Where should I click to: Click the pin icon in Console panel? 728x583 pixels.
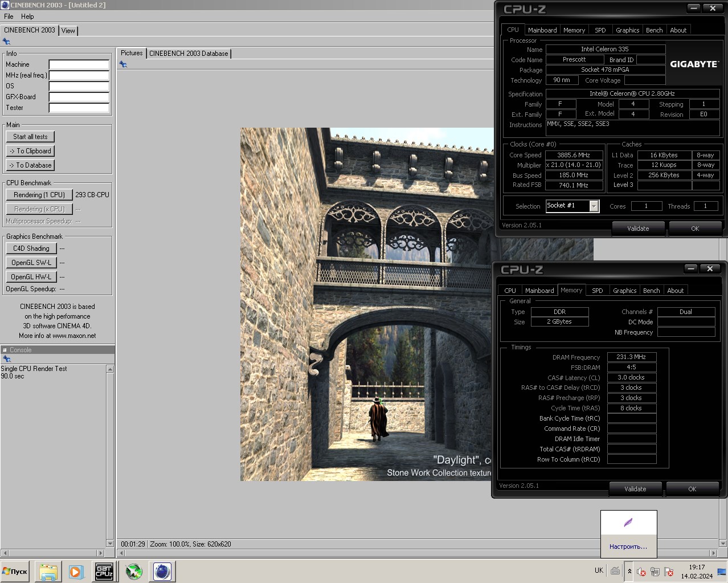[x=6, y=359]
